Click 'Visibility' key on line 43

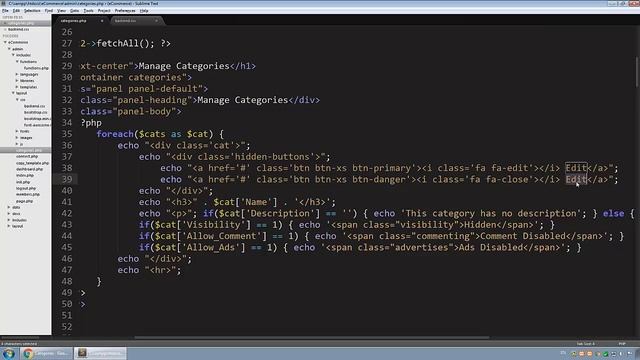click(213, 225)
